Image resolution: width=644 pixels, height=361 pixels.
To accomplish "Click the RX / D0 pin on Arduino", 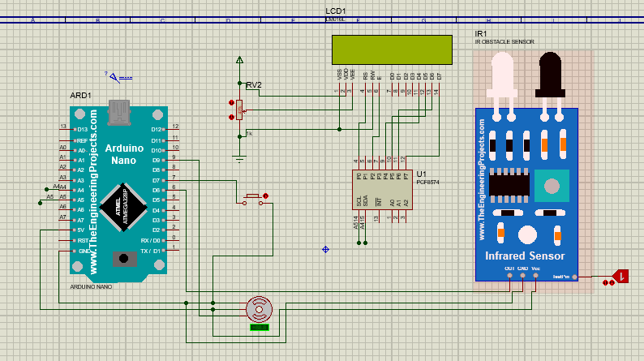I will pyautogui.click(x=170, y=241).
